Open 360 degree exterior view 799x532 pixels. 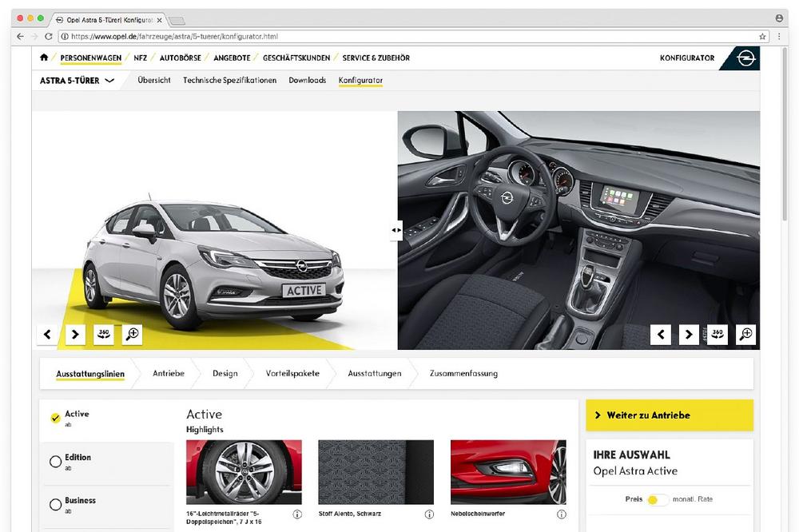point(103,335)
